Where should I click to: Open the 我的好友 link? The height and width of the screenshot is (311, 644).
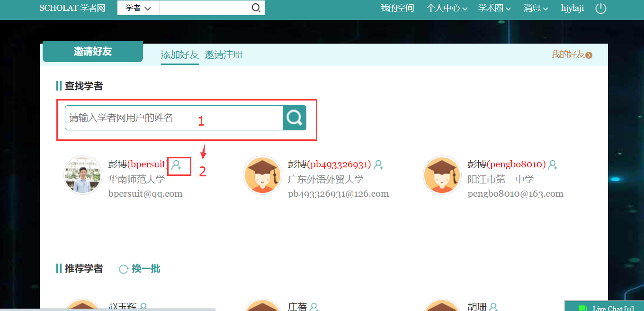point(571,55)
